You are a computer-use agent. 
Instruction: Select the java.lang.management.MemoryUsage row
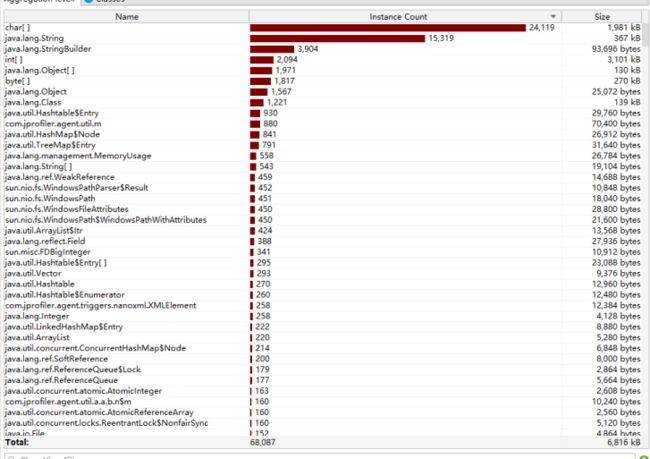tap(323, 156)
